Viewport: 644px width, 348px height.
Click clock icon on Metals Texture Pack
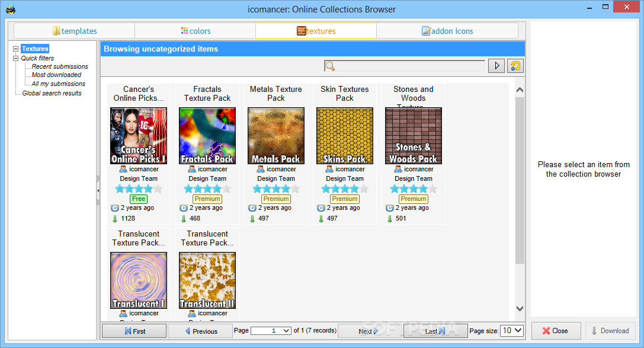[x=252, y=208]
